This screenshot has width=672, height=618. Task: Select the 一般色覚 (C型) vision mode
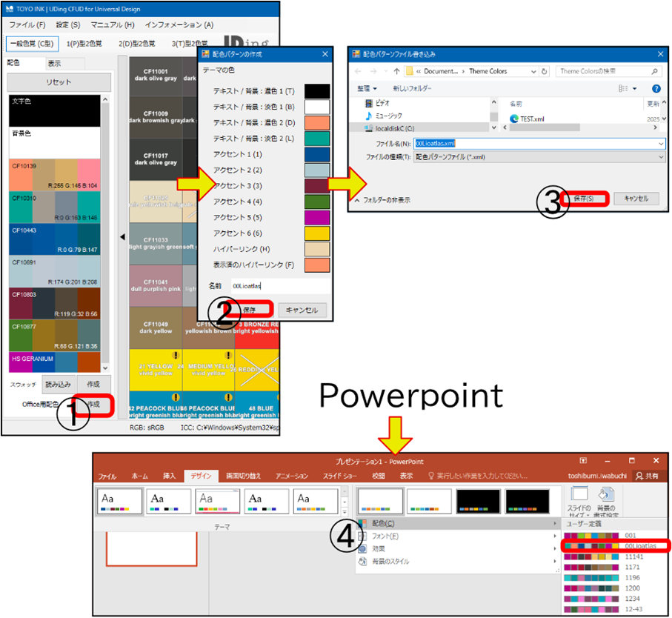point(30,44)
